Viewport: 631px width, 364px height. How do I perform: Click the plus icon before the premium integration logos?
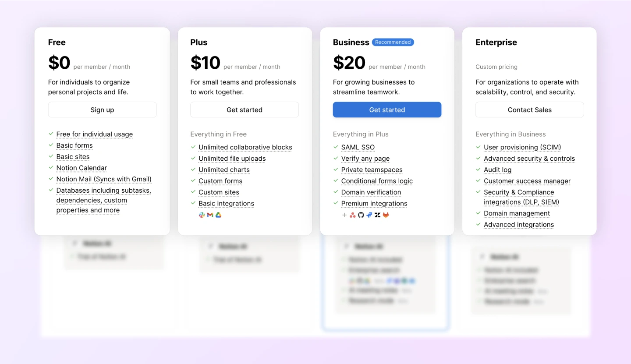click(x=344, y=215)
